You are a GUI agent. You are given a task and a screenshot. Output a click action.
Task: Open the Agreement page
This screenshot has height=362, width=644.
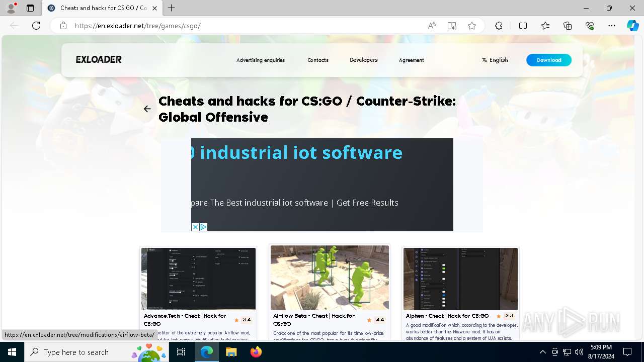tap(412, 60)
